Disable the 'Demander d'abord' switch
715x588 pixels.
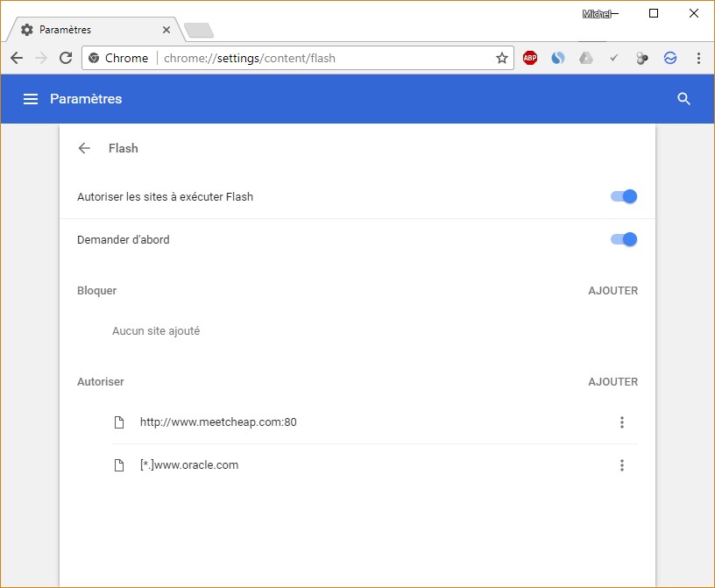coord(624,239)
